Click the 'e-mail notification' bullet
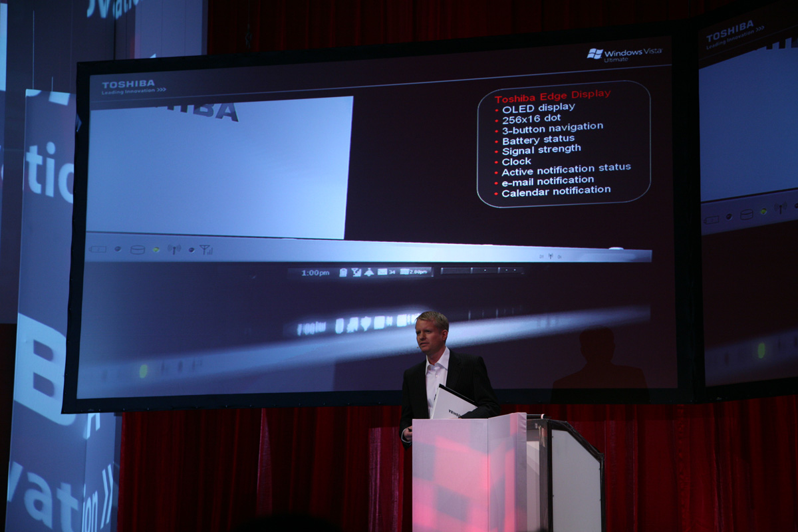Viewport: 798px width, 532px height. pos(548,181)
